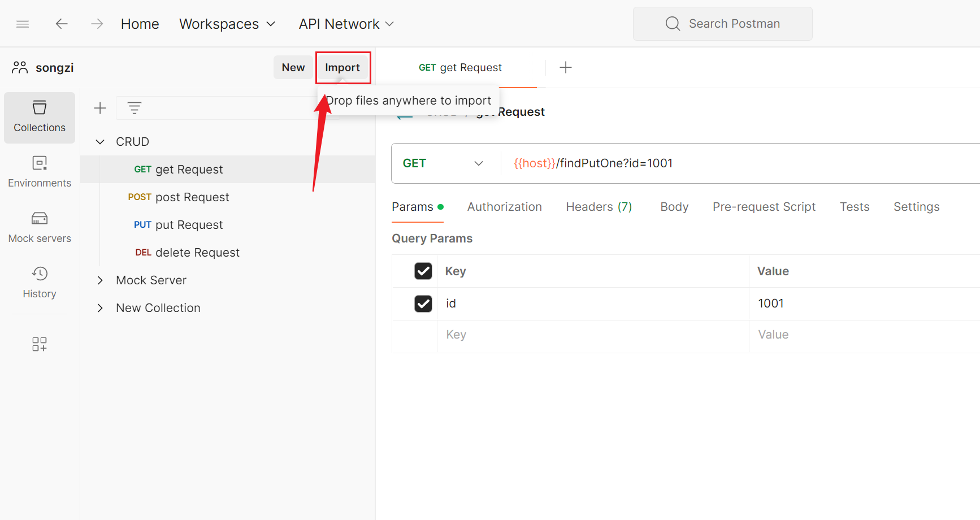Click the Import button
Screen dimensions: 980x520
pos(342,67)
